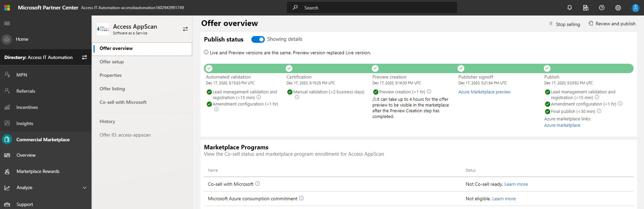This screenshot has width=644, height=209.
Task: Click the Certification checkmark on progress bar
Action: (x=289, y=68)
